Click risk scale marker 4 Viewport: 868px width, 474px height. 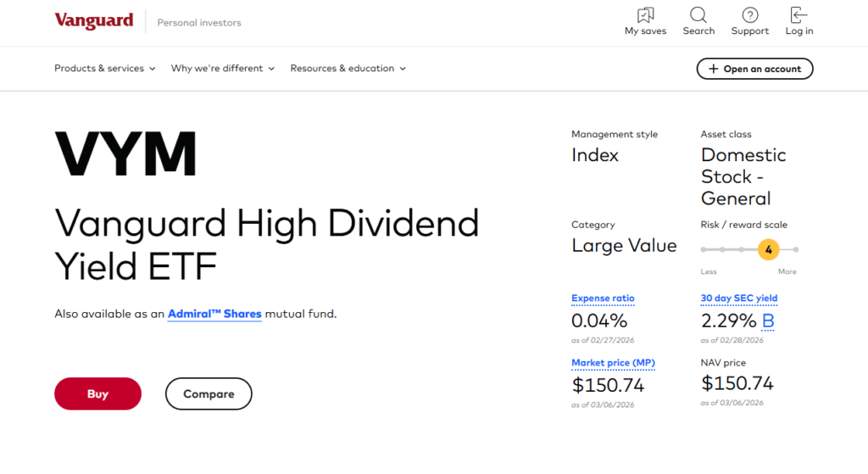click(768, 250)
